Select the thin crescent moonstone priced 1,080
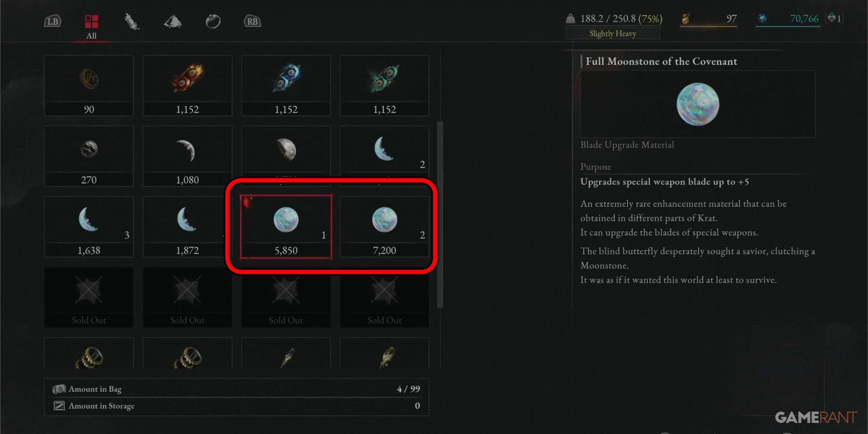 188,156
